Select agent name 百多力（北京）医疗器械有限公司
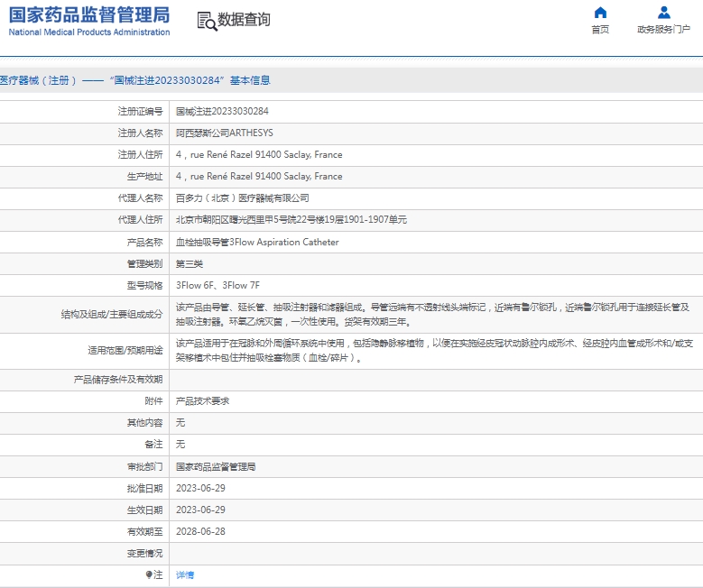 [242, 198]
